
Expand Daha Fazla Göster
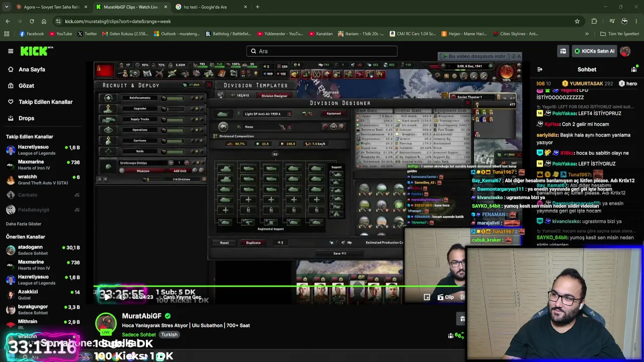pos(24,224)
